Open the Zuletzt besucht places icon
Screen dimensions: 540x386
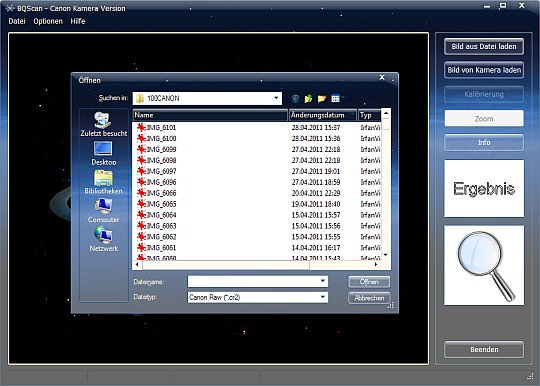(103, 124)
